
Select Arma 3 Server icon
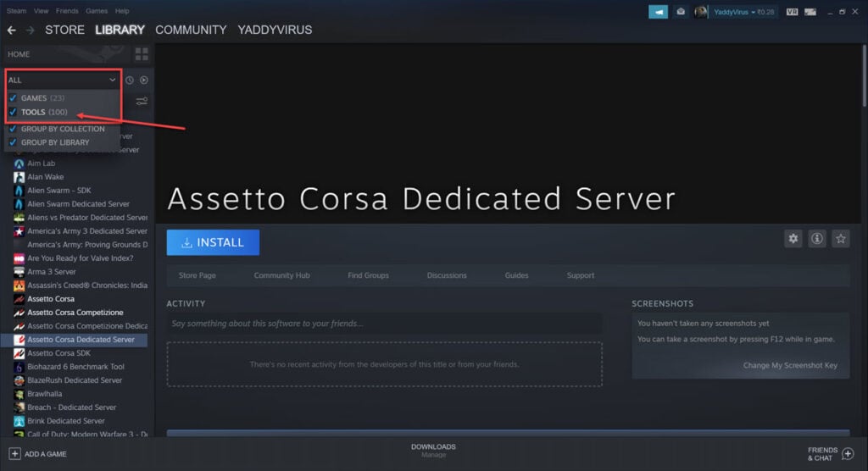pos(19,272)
